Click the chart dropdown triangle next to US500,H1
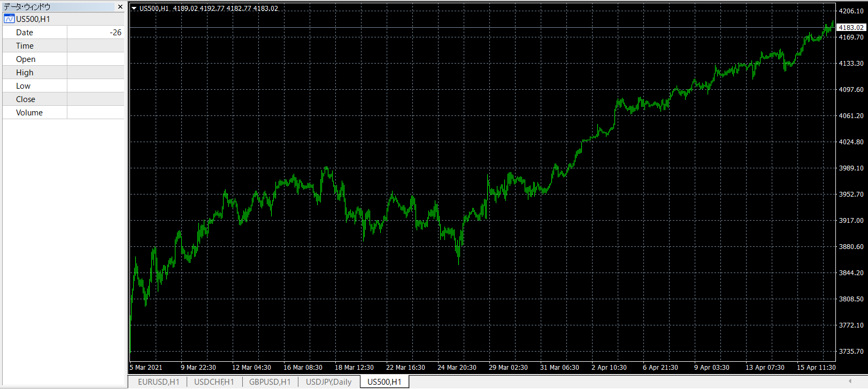The width and height of the screenshot is (868, 389). click(x=134, y=9)
